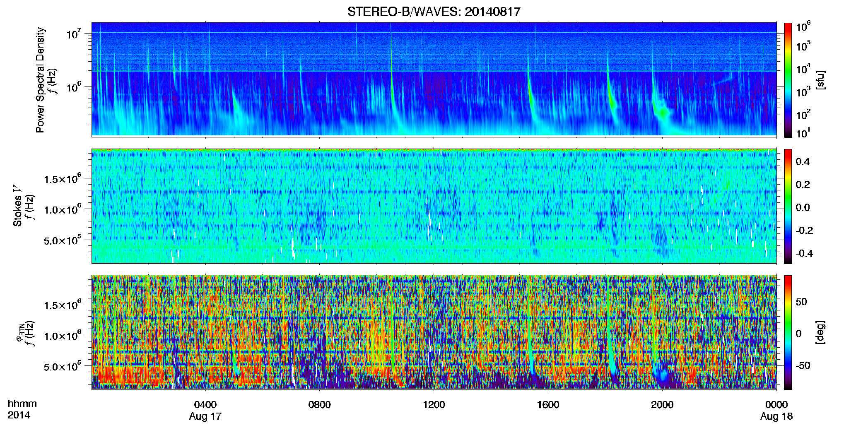Click the bottom panel's degree color bar
868x447 pixels.
788,332
